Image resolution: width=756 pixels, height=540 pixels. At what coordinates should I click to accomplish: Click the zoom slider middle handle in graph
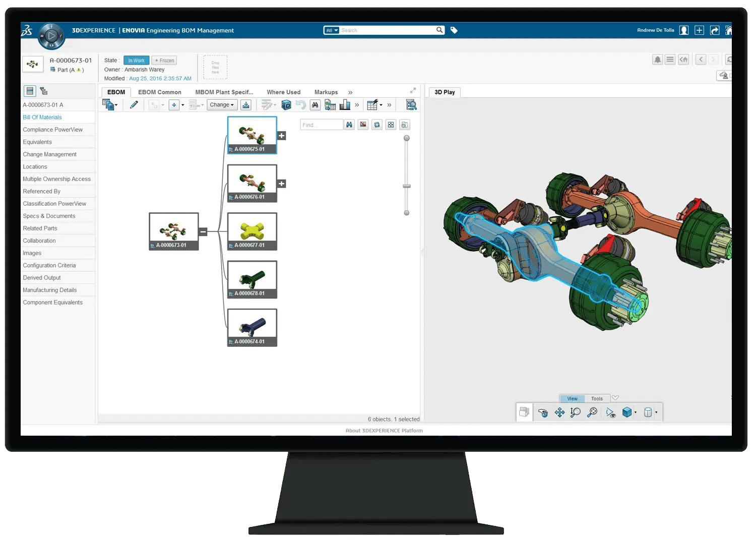click(x=407, y=186)
